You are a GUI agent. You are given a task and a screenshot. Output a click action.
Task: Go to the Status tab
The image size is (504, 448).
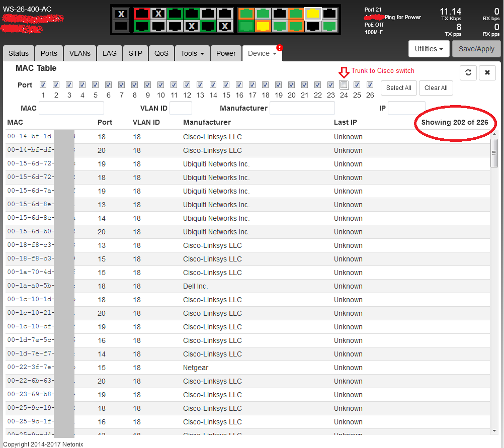19,53
